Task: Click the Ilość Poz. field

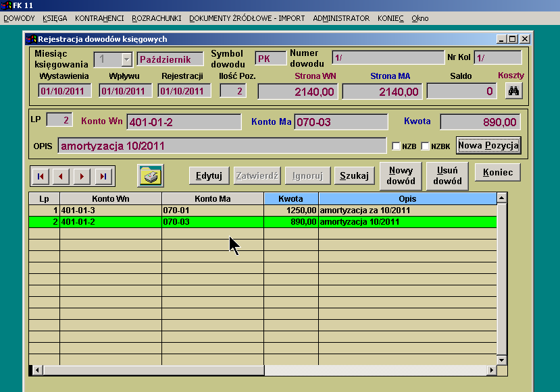Action: [233, 90]
